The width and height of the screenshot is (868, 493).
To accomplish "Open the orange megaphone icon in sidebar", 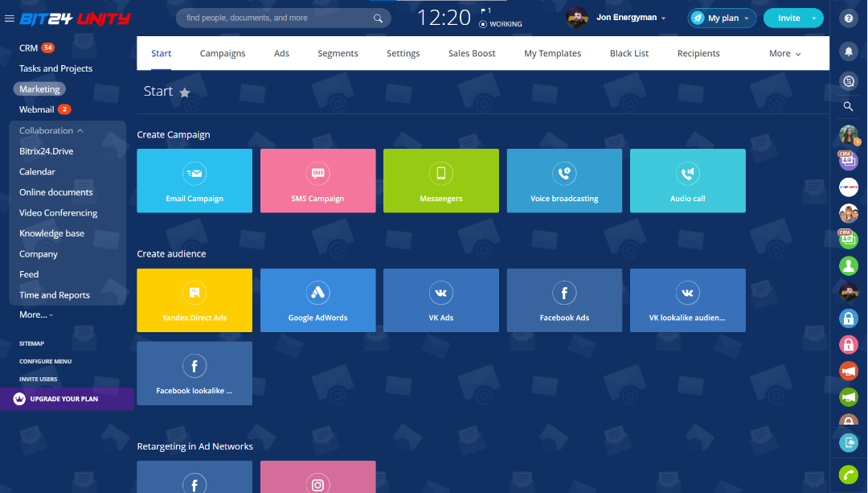I will point(849,371).
